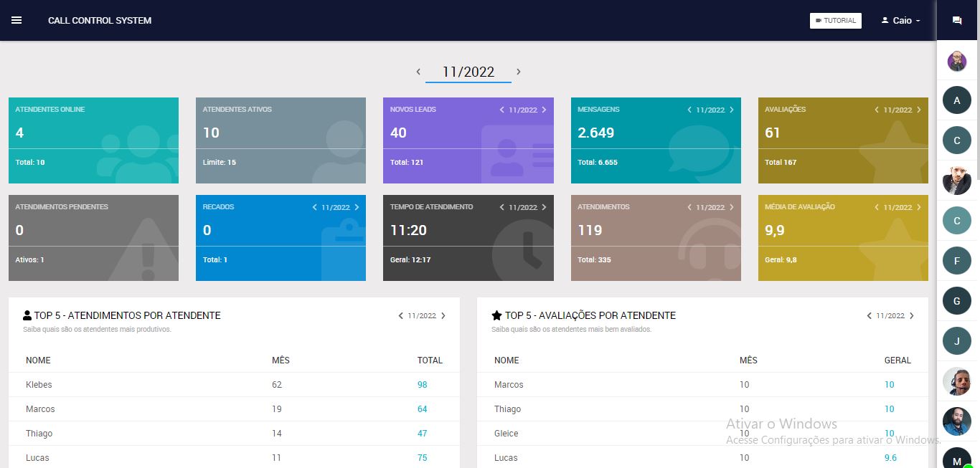Select previous month on Mensagens card
980x468 pixels.
pos(689,110)
